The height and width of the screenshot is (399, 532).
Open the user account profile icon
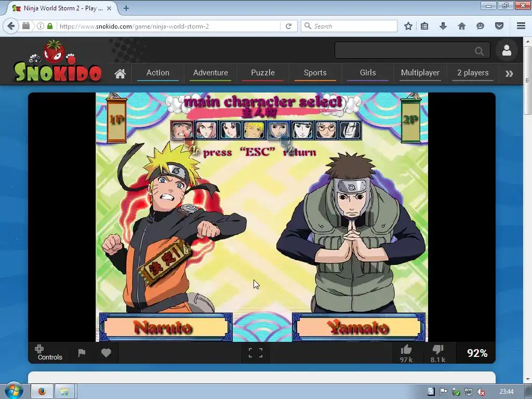(507, 50)
